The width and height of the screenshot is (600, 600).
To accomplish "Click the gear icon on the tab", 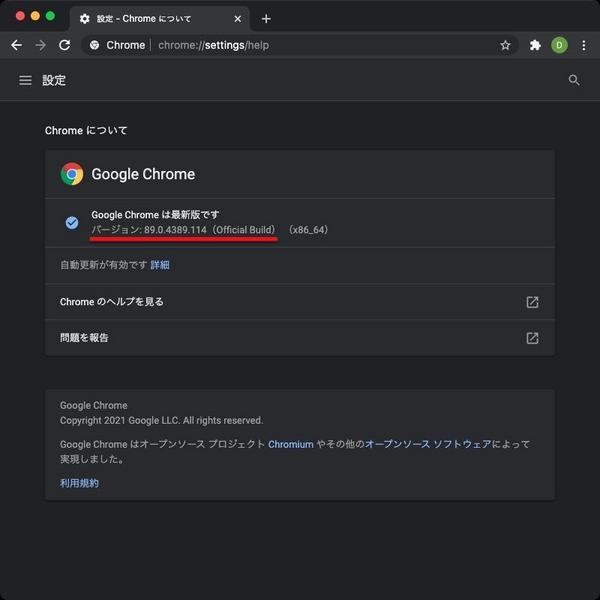I will point(85,19).
